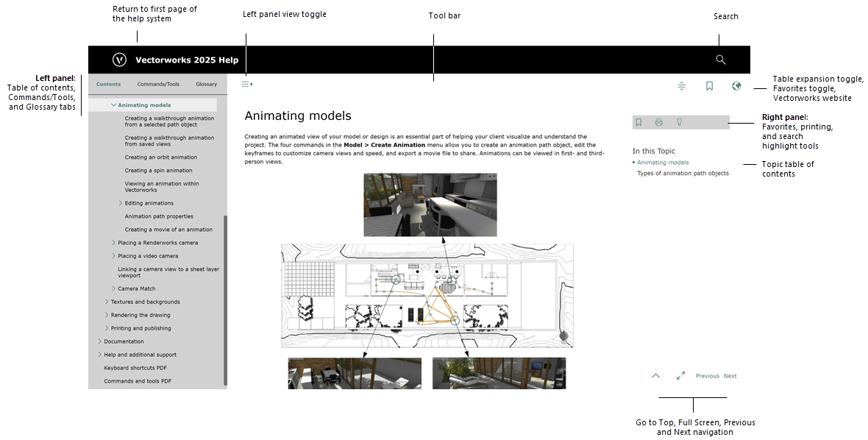Jump to Animating models in topic contents
Screen dimensions: 868x440
tap(663, 163)
